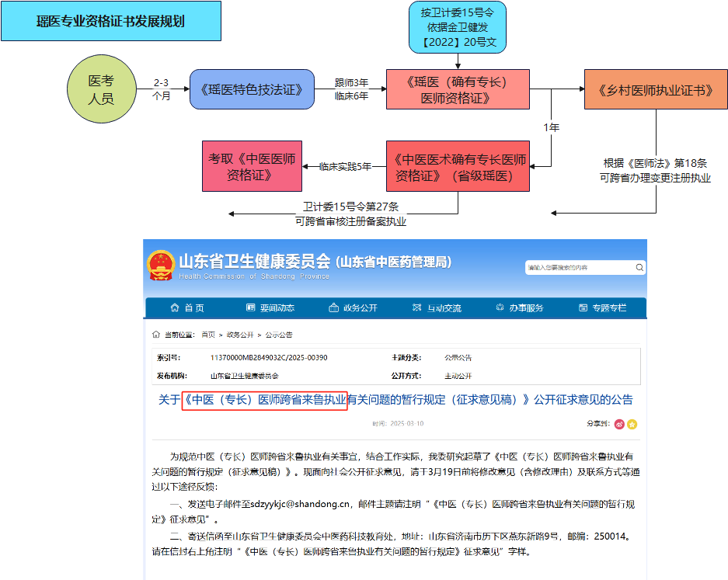This screenshot has height=580, width=728.
Task: Click the site search input field
Action: 579,267
